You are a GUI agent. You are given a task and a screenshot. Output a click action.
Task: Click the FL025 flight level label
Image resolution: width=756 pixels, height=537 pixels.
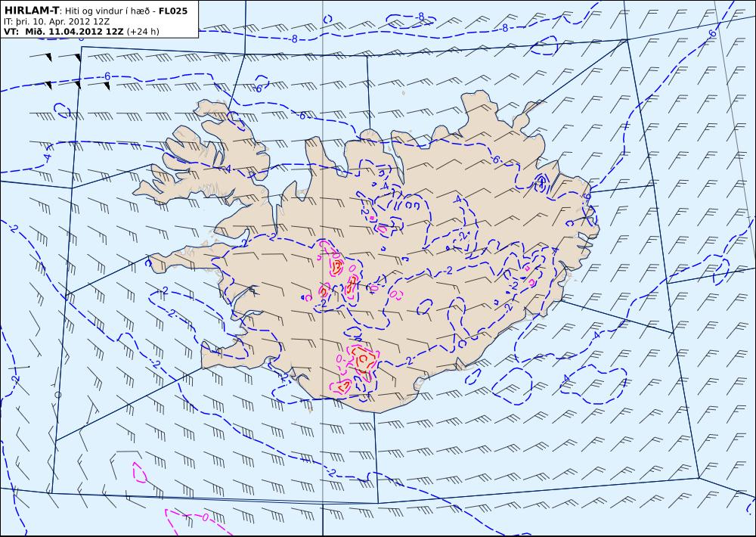tap(172, 10)
